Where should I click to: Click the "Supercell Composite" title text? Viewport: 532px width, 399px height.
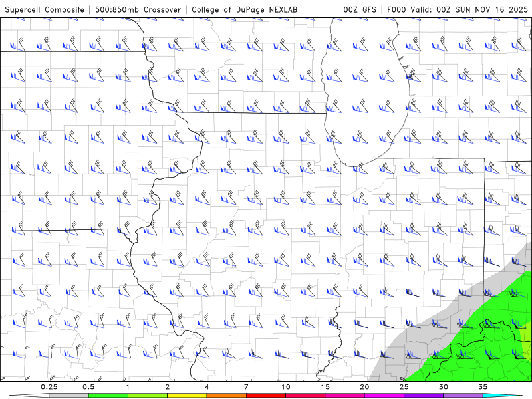point(45,9)
